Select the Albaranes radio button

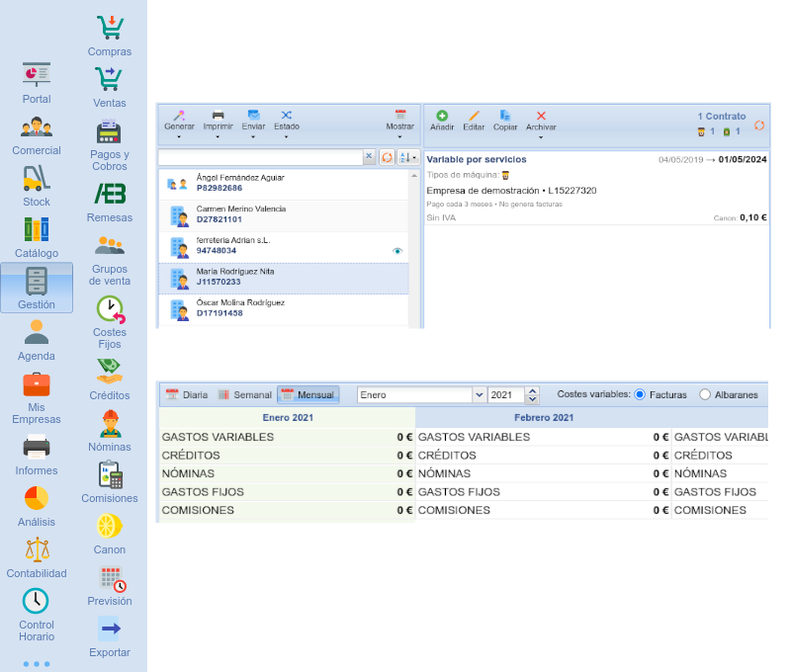(x=705, y=394)
